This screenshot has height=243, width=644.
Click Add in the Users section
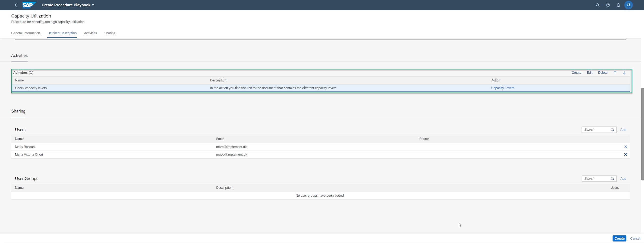pos(623,130)
